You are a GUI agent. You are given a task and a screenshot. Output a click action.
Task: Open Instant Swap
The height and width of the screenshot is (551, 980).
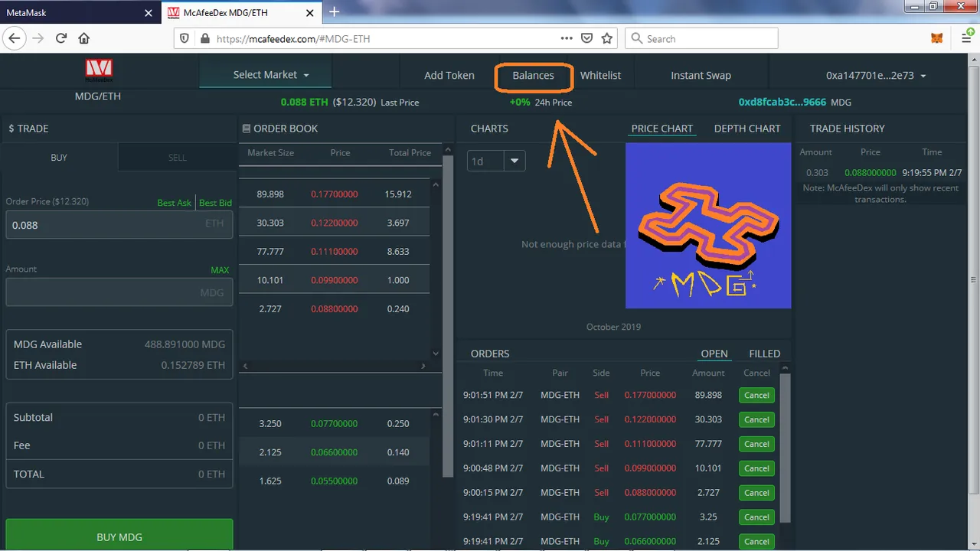coord(701,75)
